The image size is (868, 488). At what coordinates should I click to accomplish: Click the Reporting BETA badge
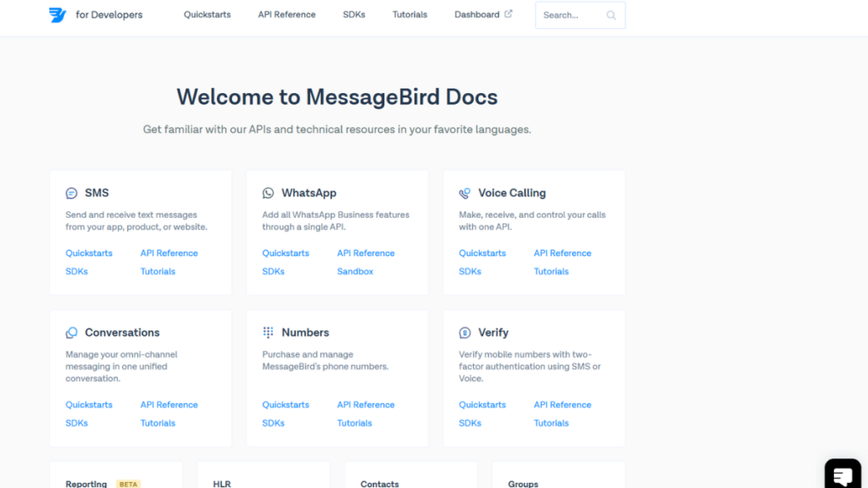click(x=128, y=484)
